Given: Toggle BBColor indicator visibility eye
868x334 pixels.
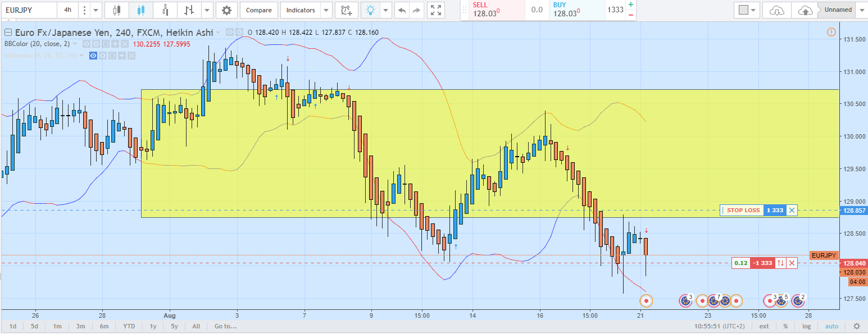Looking at the screenshot, I should click(86, 44).
